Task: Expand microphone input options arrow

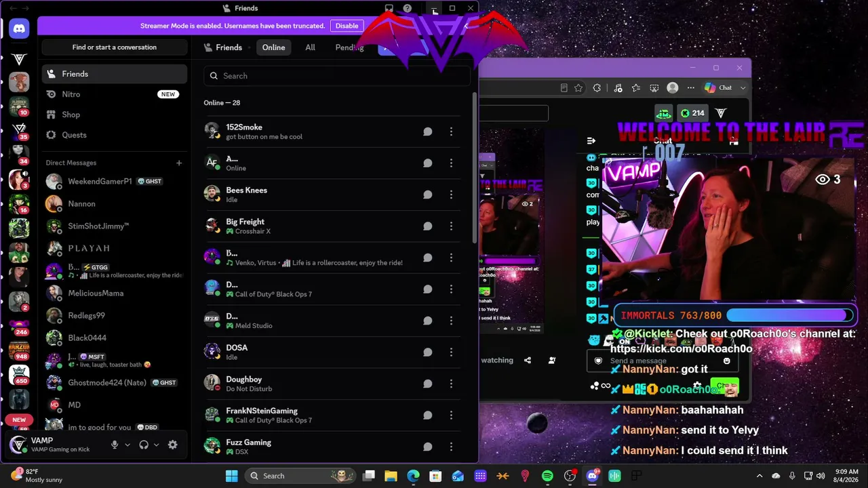Action: 127,445
